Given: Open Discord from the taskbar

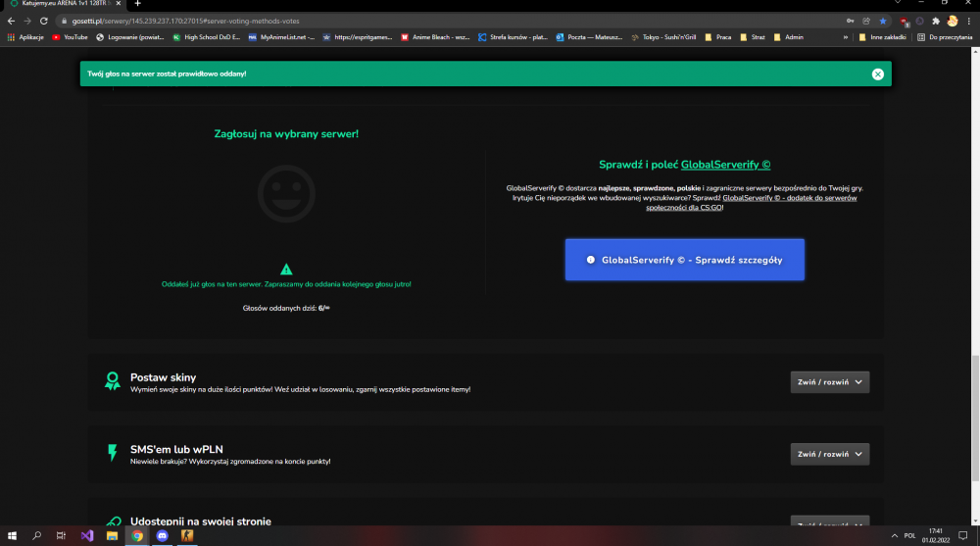Looking at the screenshot, I should [x=162, y=536].
